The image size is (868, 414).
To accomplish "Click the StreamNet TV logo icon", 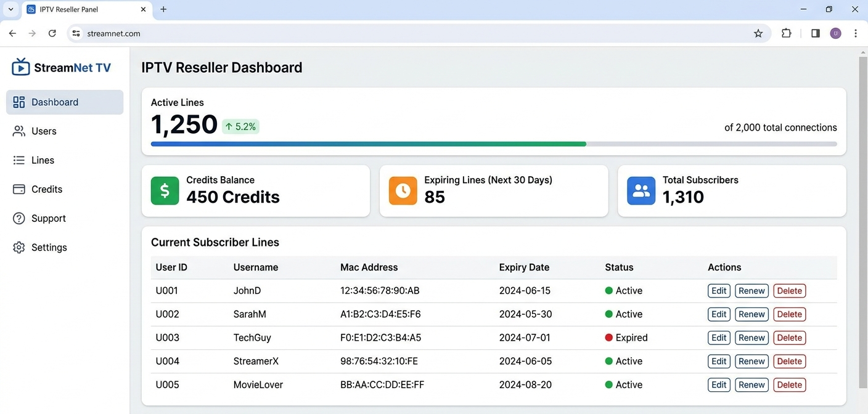I will click(x=21, y=67).
